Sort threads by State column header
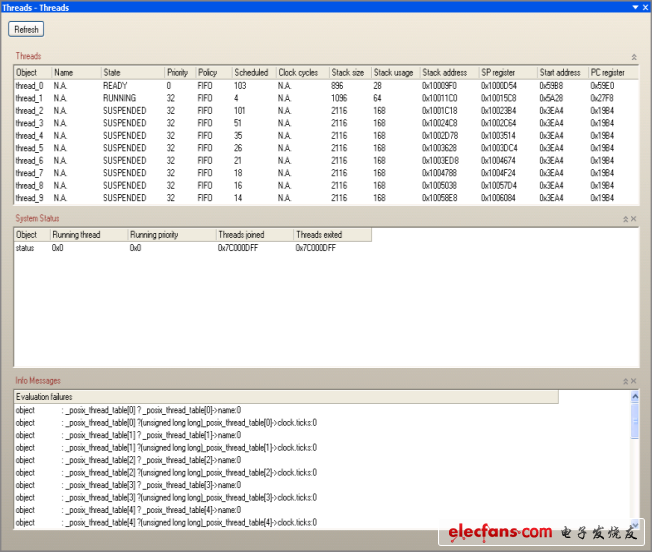Screen dimensions: 652x552 (112, 73)
